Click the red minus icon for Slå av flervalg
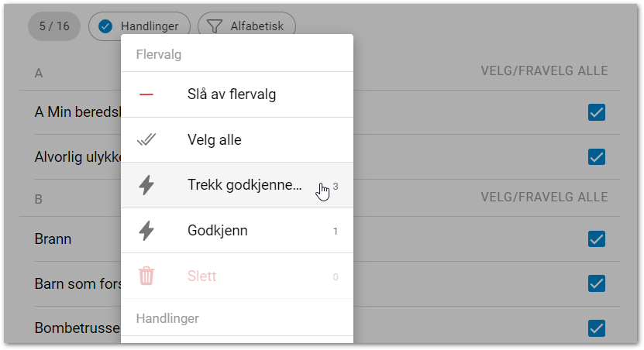This screenshot has height=350, width=644. pyautogui.click(x=146, y=94)
